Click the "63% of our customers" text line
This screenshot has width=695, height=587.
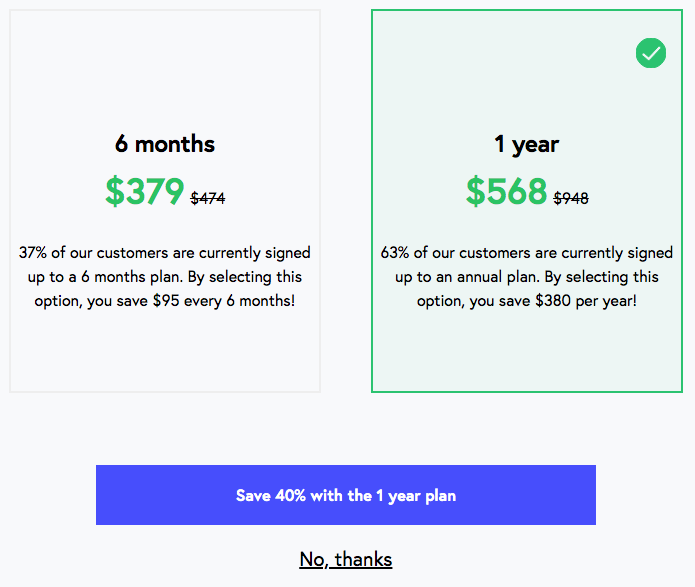point(527,253)
